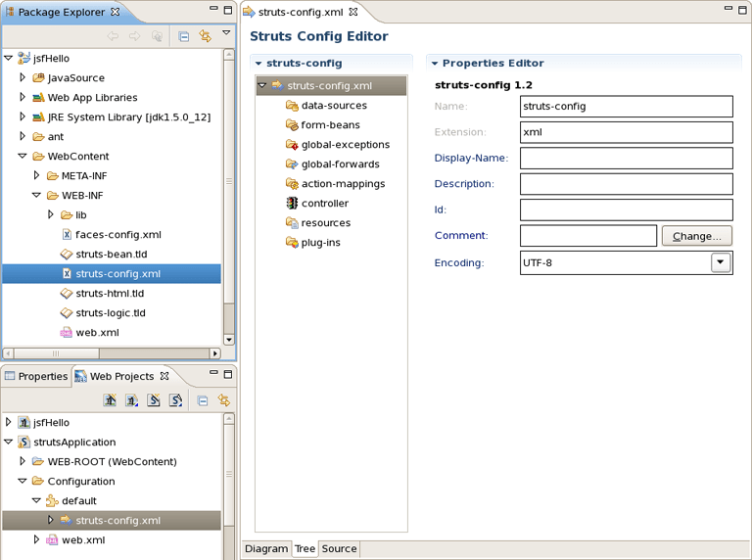Switch to Diagram tab

266,548
